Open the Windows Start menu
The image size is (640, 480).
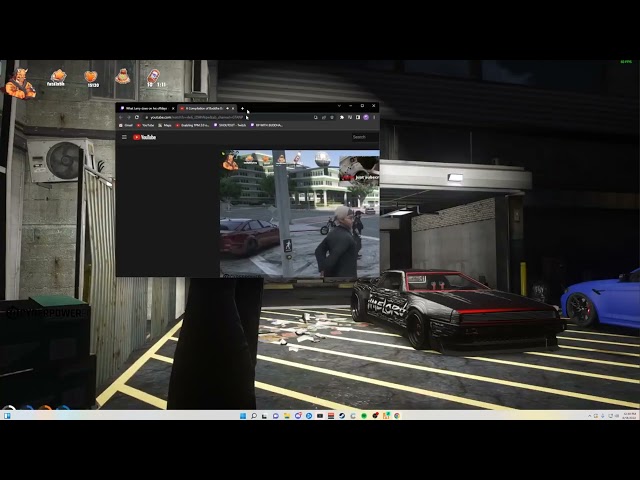click(x=243, y=416)
